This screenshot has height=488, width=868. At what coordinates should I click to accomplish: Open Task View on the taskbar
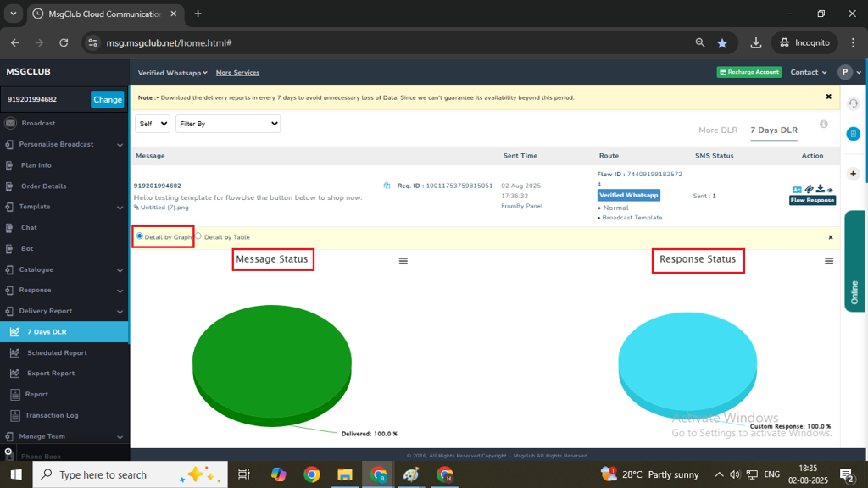(243, 474)
